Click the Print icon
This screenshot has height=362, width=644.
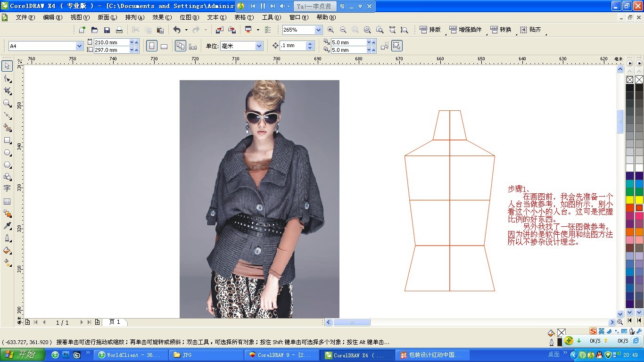119,30
